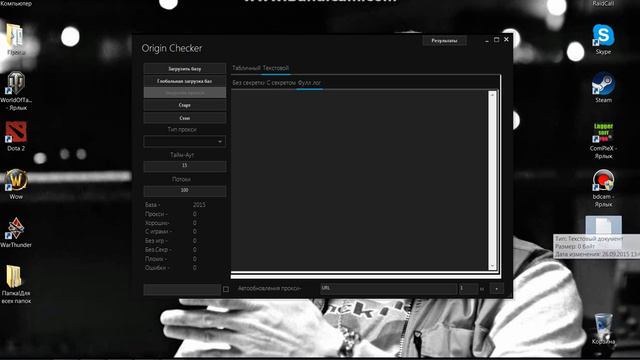Viewport: 640px width, 360px height.
Task: Select the Dota 2 desktop icon
Action: click(16, 136)
